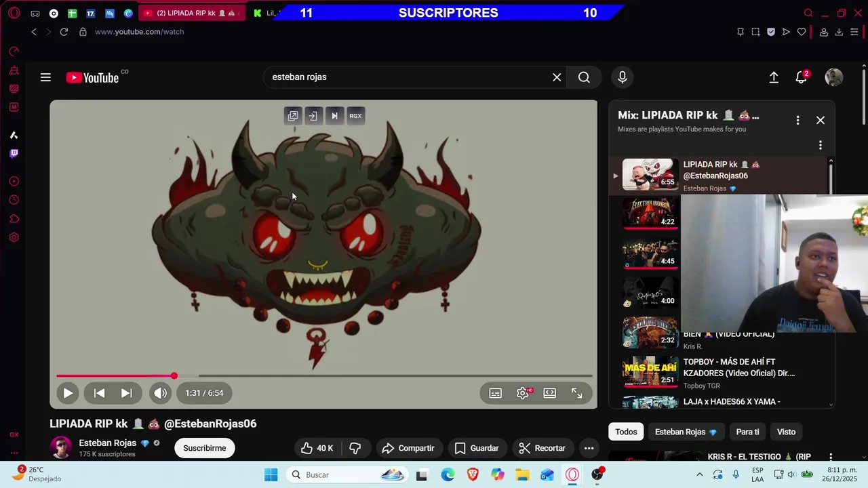Screen dimensions: 868x488
Task: Open the YouTube account avatar menu
Action: [833, 77]
